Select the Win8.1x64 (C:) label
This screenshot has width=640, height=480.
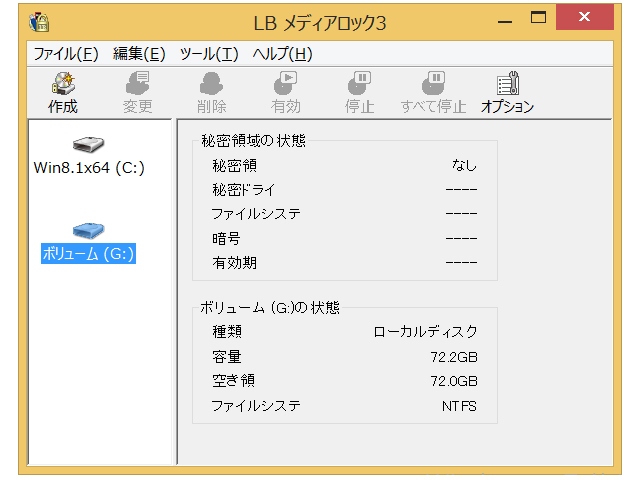(89, 168)
